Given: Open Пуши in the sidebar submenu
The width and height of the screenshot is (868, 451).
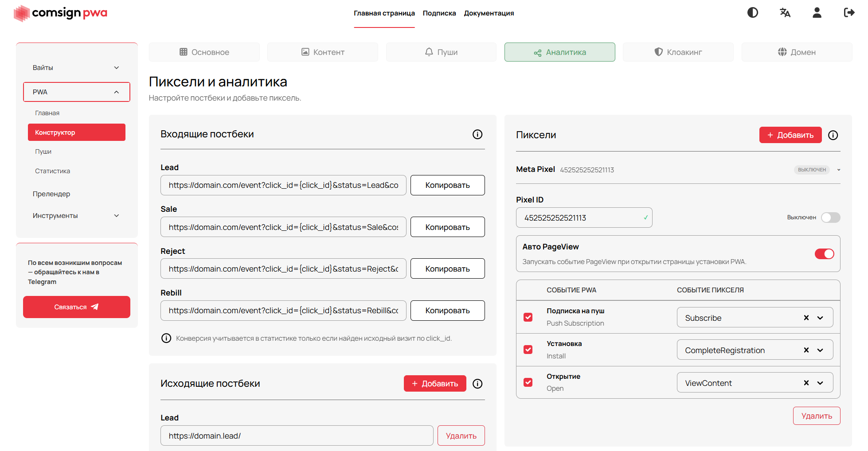Looking at the screenshot, I should coord(43,152).
